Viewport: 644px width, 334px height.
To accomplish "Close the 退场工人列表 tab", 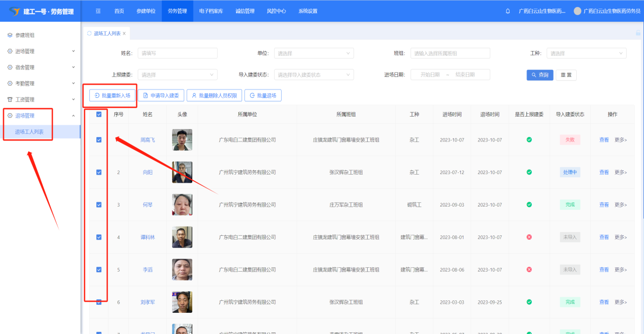I will click(124, 34).
